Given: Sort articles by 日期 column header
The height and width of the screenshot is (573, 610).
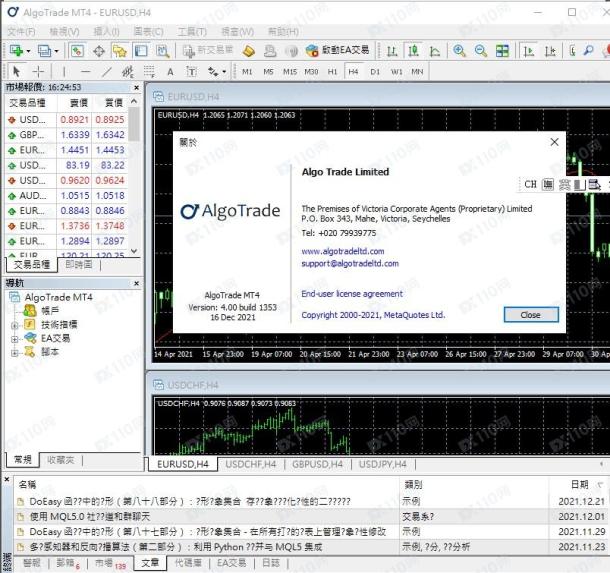Looking at the screenshot, I should click(x=580, y=484).
